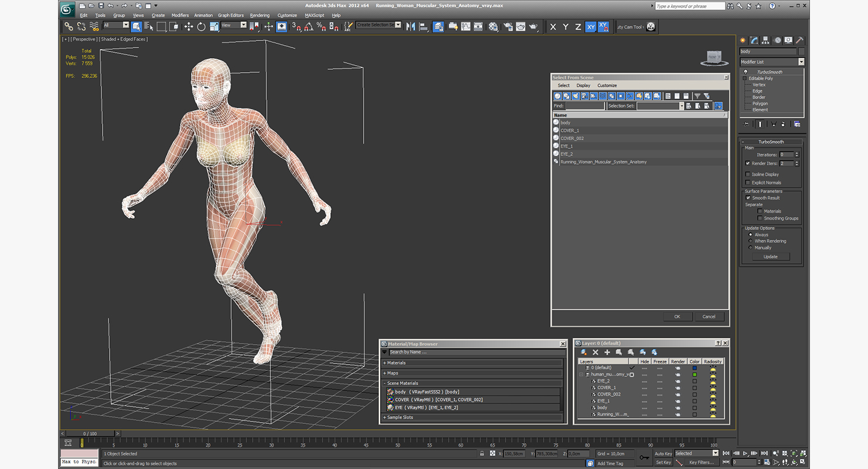Click the object color swatch beside body name

[801, 52]
